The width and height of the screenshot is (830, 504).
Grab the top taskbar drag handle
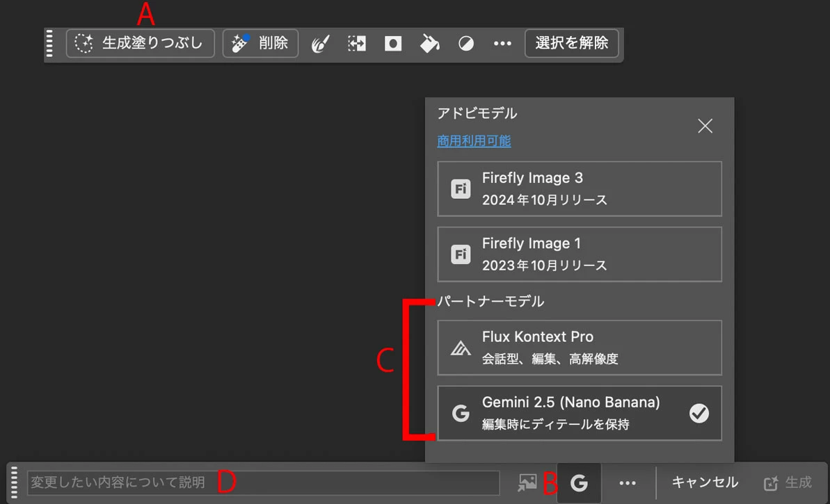pos(50,43)
